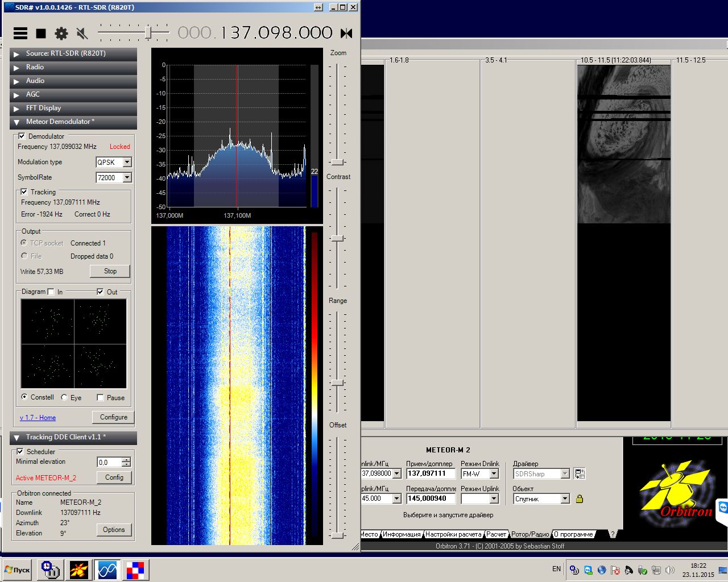Open the volume speaker tray icon
Image resolution: width=728 pixels, height=582 pixels.
(x=670, y=570)
